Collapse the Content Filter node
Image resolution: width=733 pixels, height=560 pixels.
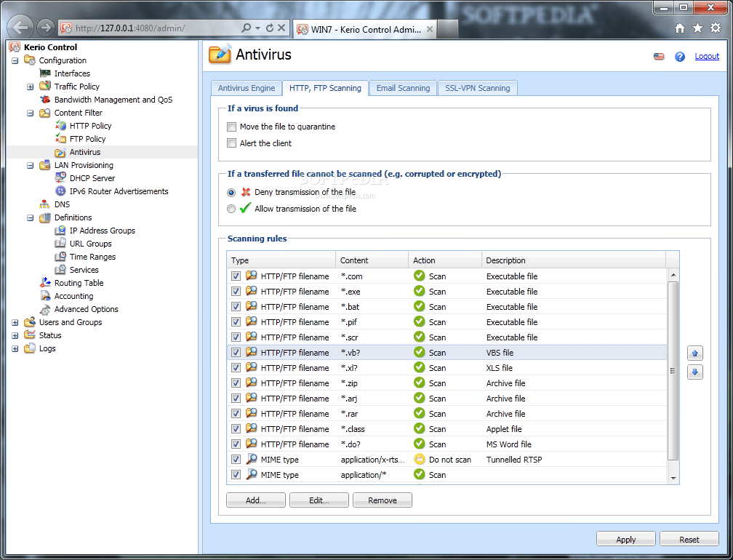(31, 113)
